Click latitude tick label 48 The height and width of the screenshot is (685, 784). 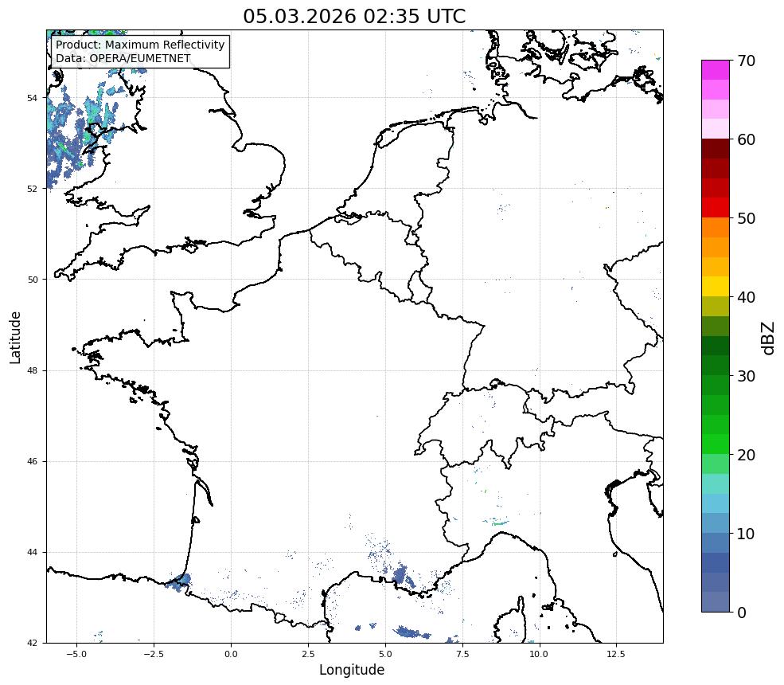pos(32,370)
